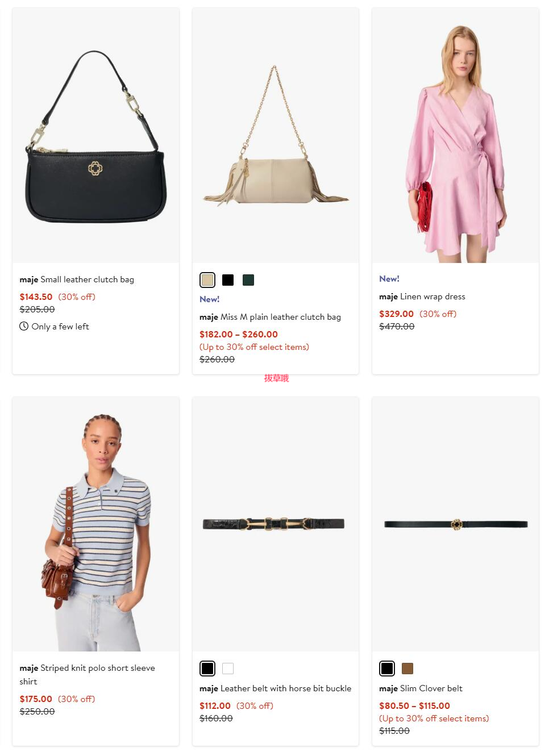Select white swatch for horse bit buckle belt
The width and height of the screenshot is (553, 756).
click(x=228, y=669)
